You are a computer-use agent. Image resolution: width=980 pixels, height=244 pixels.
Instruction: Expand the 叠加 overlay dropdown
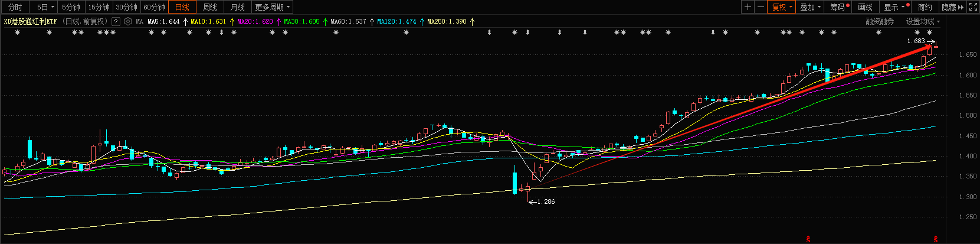810,7
